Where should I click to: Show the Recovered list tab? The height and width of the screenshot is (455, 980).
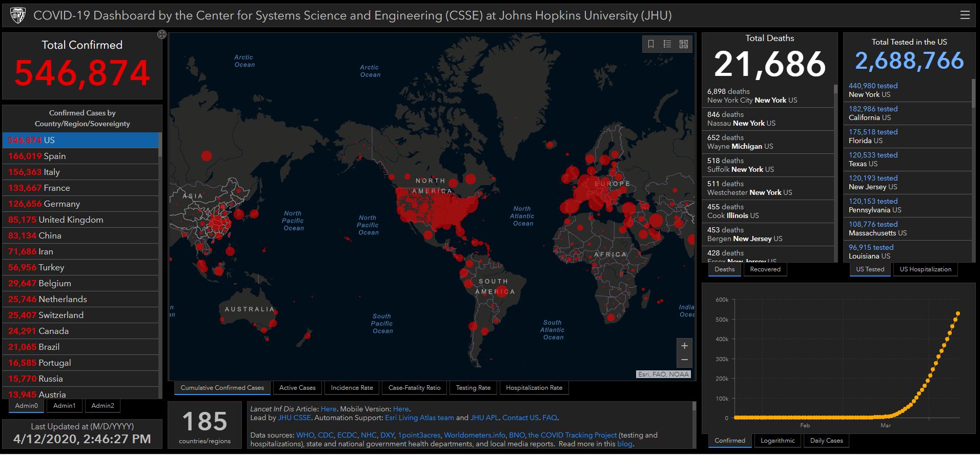point(765,269)
